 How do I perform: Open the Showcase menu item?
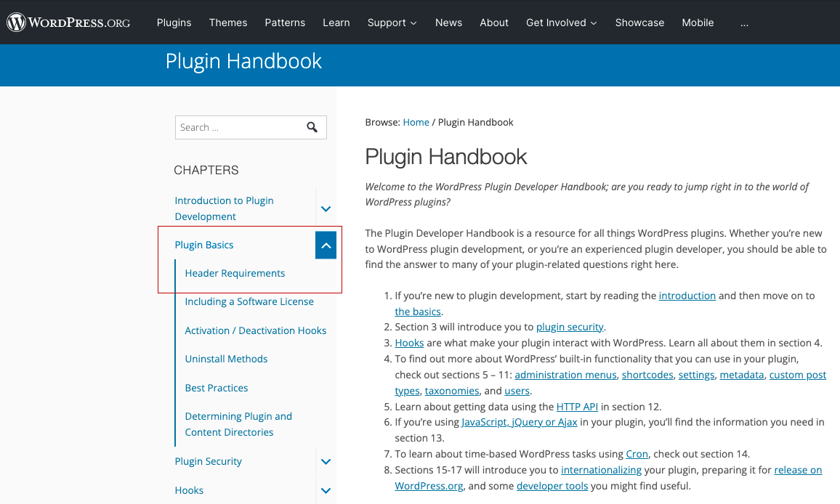(639, 23)
